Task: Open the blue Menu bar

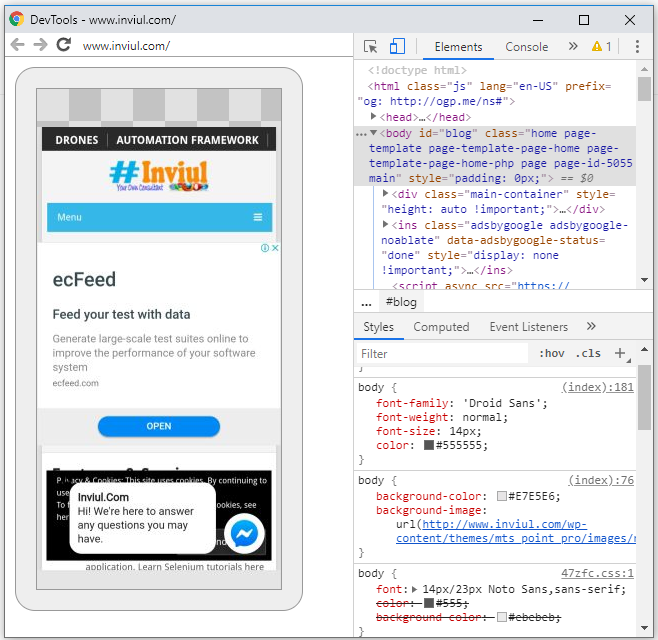Action: click(x=159, y=217)
